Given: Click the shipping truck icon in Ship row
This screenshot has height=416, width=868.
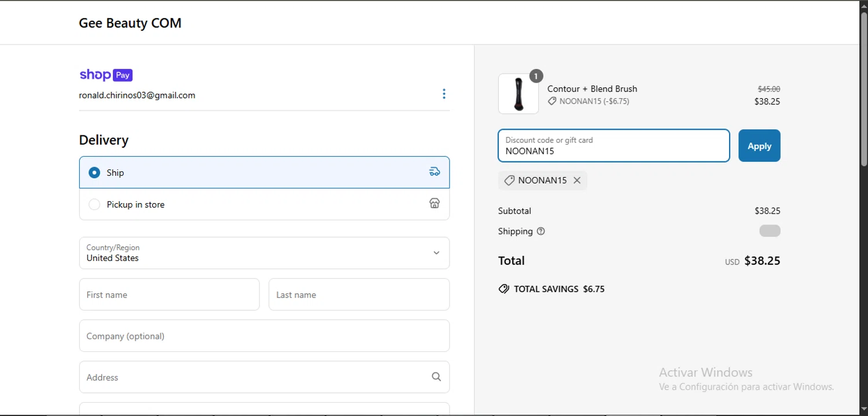Looking at the screenshot, I should point(435,172).
